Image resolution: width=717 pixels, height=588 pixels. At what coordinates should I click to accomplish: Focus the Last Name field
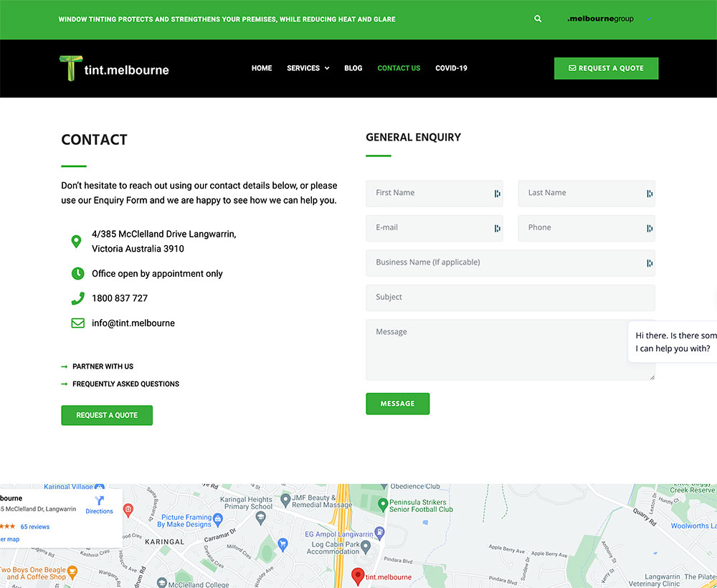point(587,194)
